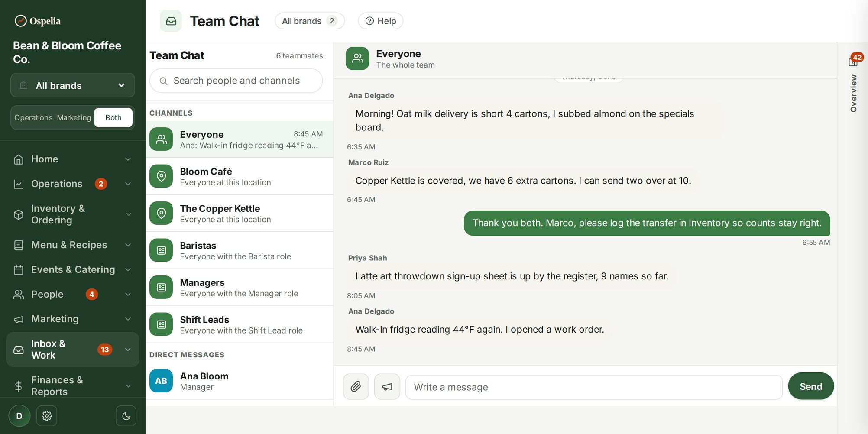Open Inbox & Work menu item
This screenshot has height=434, width=868.
(73, 350)
